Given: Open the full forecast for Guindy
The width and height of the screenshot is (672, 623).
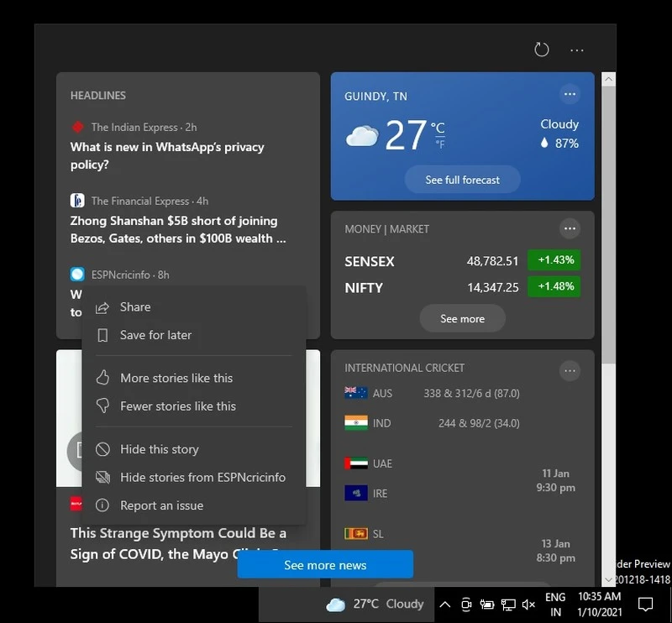Looking at the screenshot, I should [x=462, y=180].
